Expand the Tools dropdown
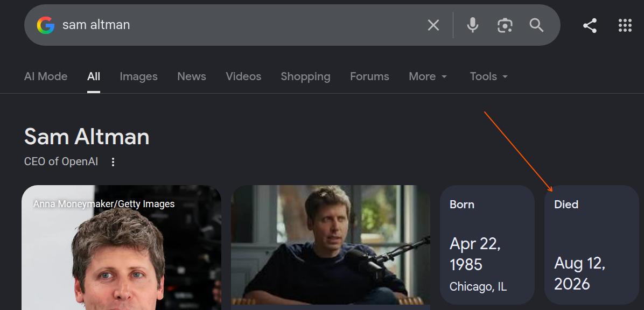Screen dimensions: 644x310 (489, 76)
